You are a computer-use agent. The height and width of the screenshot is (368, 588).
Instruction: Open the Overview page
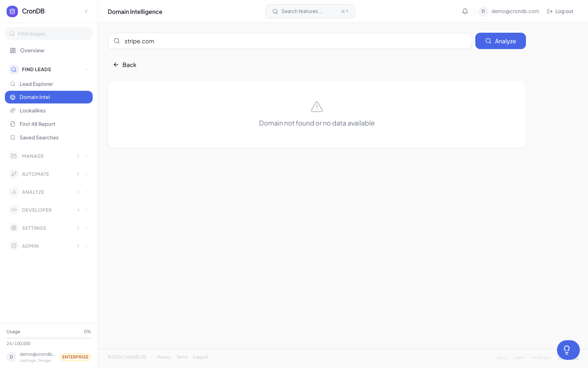coord(49,50)
